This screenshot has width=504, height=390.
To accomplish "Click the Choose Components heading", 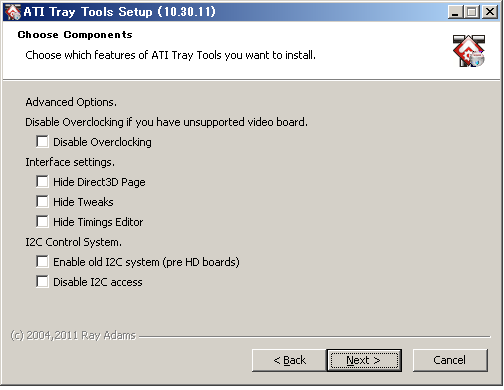I will 75,35.
